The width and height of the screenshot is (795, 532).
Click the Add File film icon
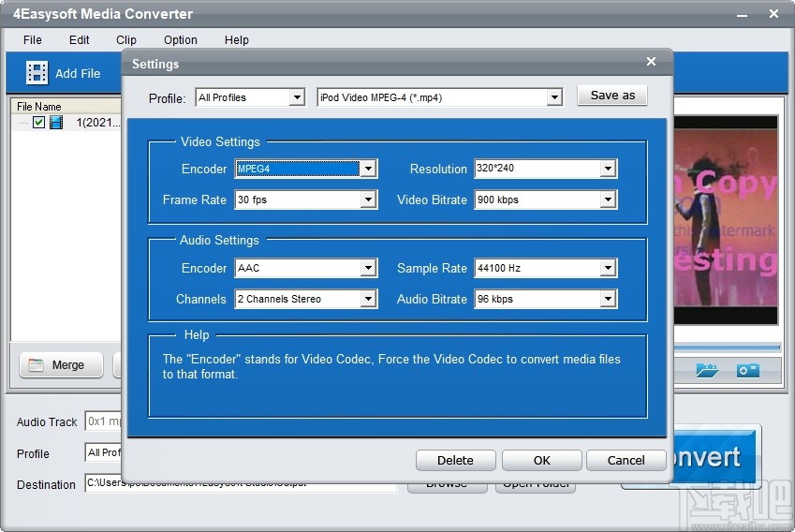[x=37, y=72]
